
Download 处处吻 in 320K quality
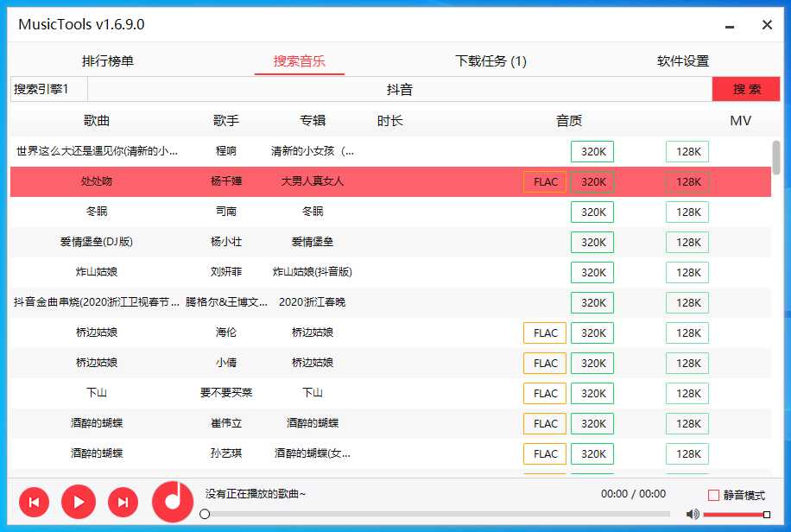[592, 181]
